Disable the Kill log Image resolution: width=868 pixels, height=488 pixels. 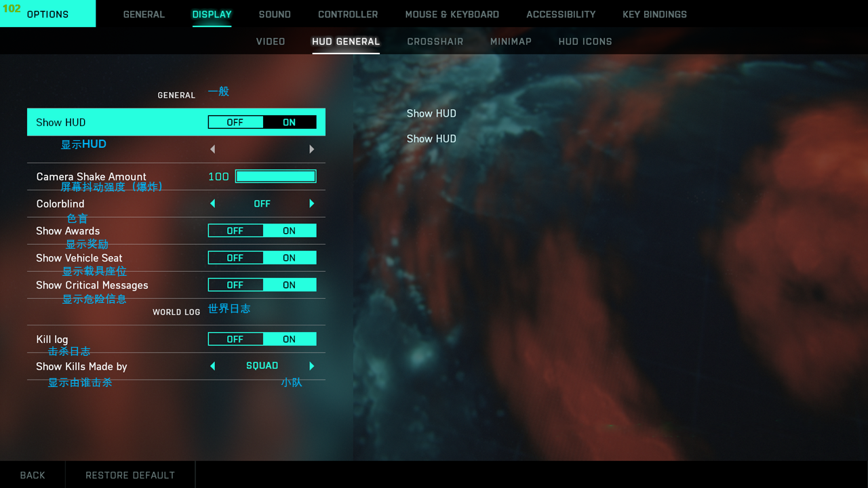tap(235, 340)
